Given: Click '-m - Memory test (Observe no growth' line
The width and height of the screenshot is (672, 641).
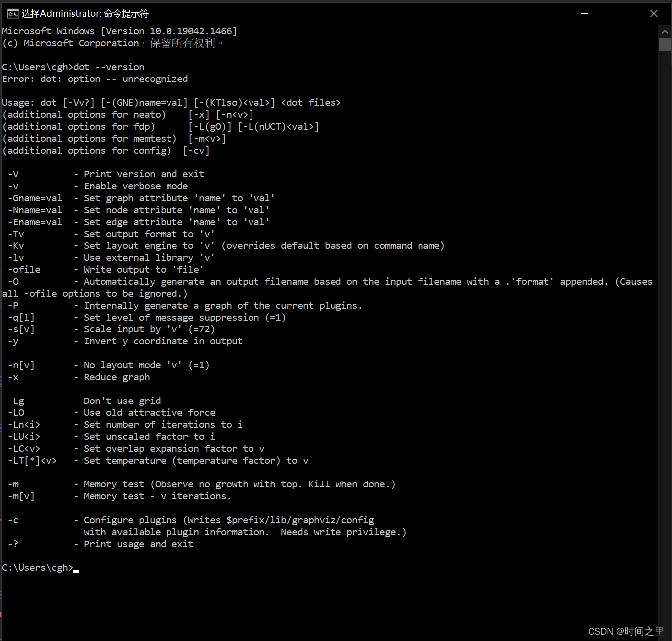Looking at the screenshot, I should tap(202, 484).
